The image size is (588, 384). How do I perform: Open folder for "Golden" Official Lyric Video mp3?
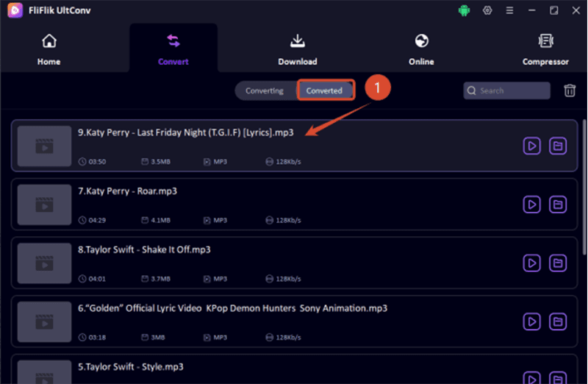(558, 321)
